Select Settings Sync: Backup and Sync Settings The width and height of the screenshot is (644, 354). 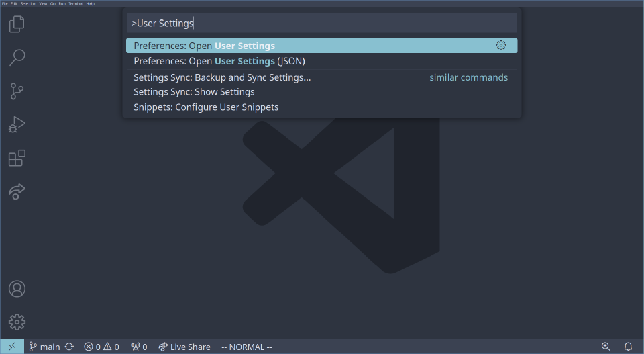pos(321,77)
